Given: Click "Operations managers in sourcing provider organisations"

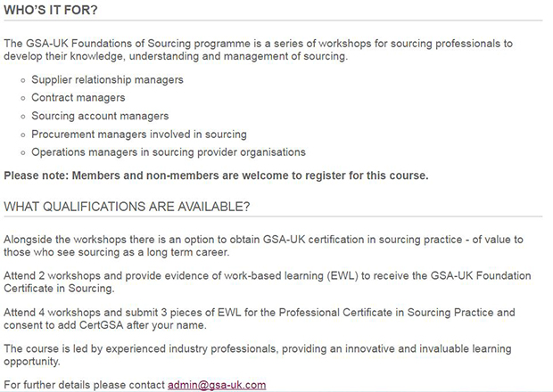Looking at the screenshot, I should click(169, 151).
